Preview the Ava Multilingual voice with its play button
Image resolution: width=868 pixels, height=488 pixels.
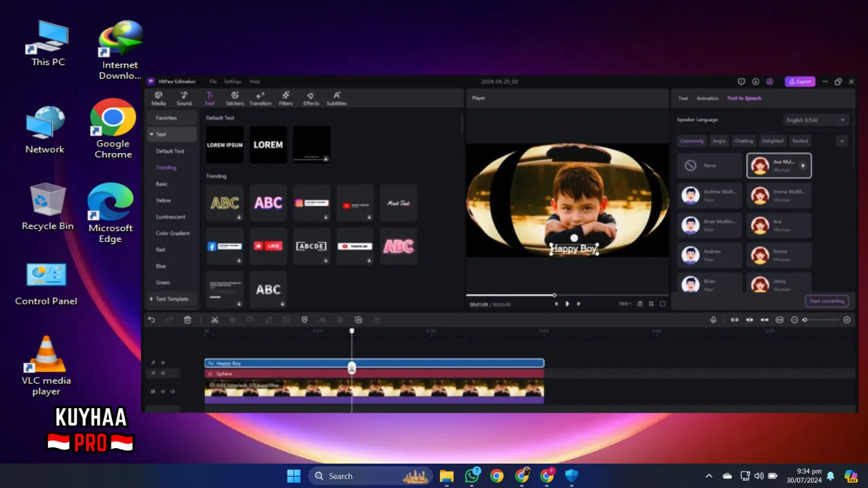(803, 165)
